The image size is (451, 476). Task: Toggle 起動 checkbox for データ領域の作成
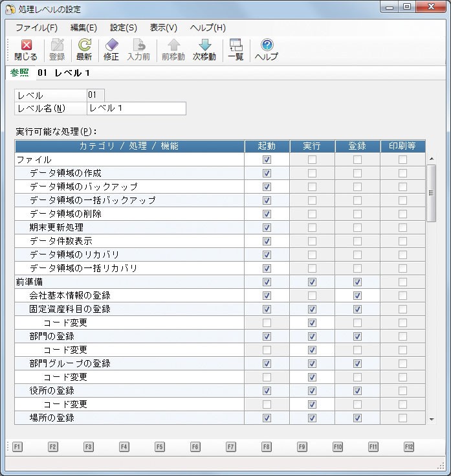click(267, 173)
